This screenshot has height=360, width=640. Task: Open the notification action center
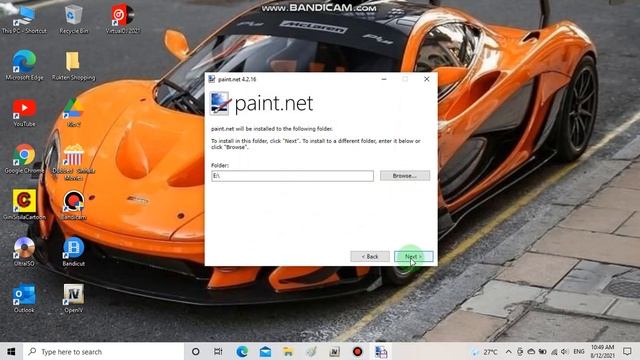point(627,351)
